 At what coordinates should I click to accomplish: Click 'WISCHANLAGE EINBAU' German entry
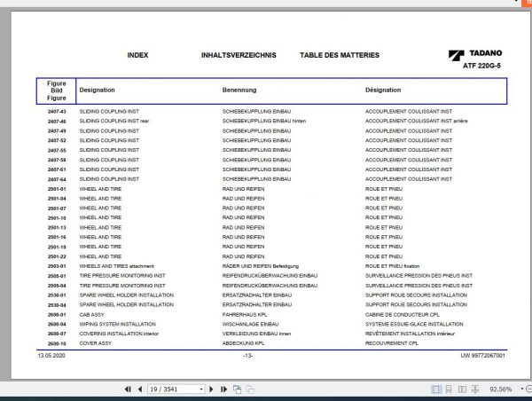(x=250, y=325)
